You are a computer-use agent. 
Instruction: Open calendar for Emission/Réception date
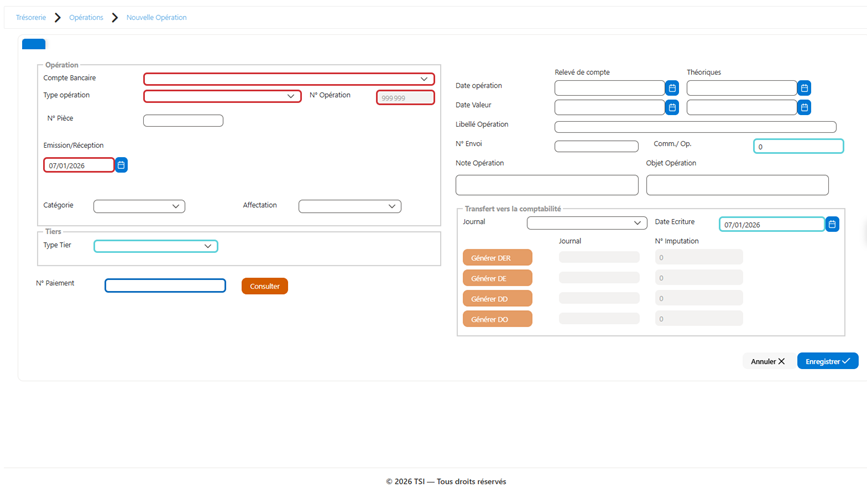click(x=121, y=165)
